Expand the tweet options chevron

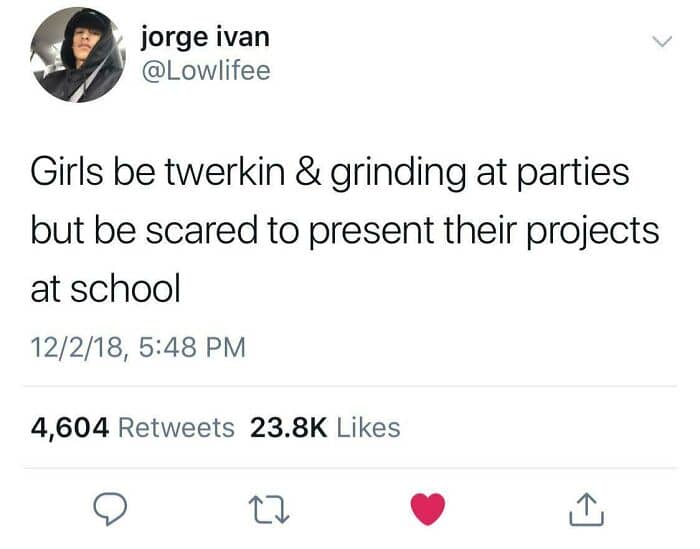coord(662,42)
